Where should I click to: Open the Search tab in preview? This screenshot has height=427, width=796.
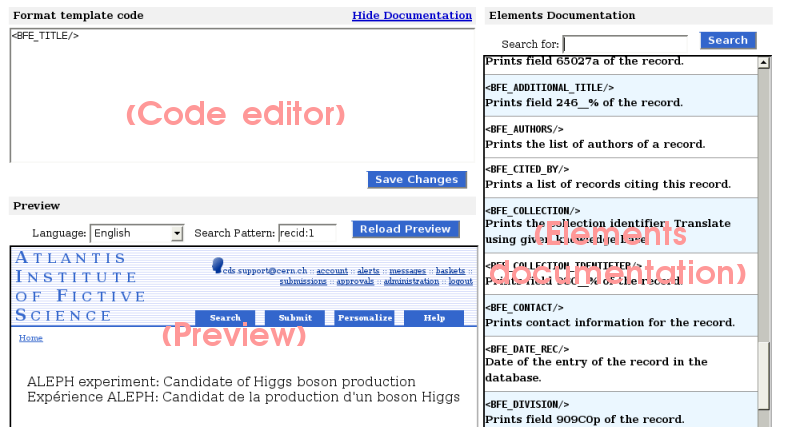pos(225,318)
